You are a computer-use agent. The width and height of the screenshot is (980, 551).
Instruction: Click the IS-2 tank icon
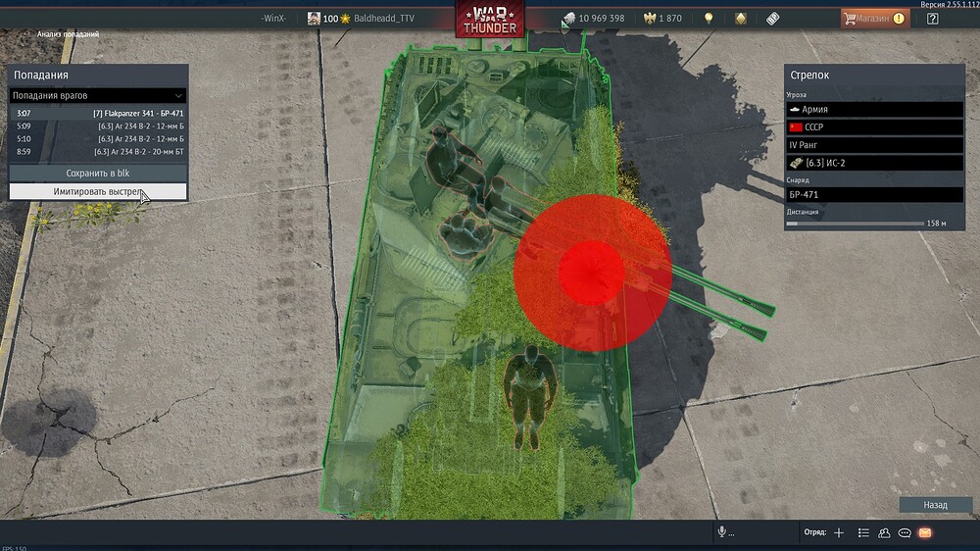click(x=796, y=163)
